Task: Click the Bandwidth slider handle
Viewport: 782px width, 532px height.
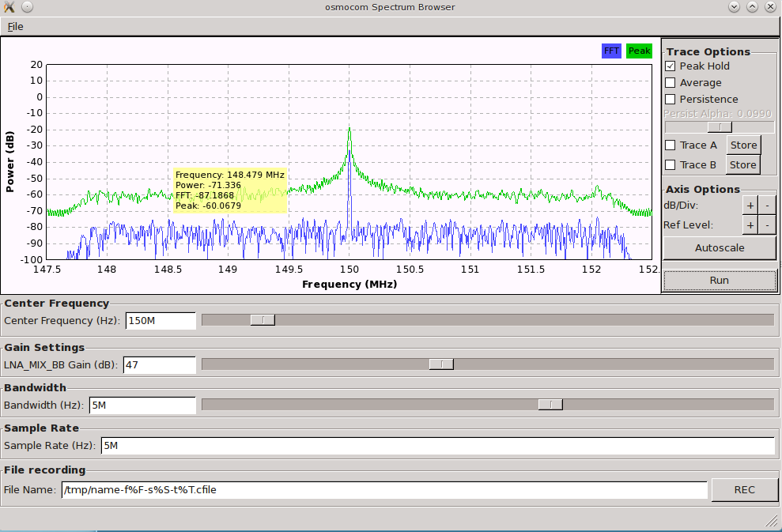Action: [x=550, y=405]
